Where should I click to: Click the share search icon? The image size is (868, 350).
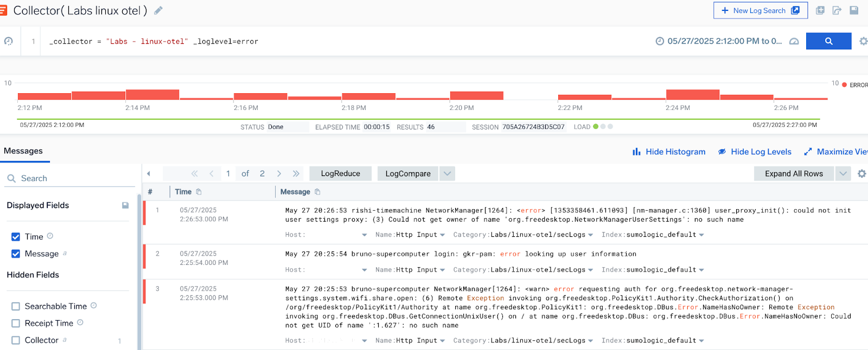837,10
